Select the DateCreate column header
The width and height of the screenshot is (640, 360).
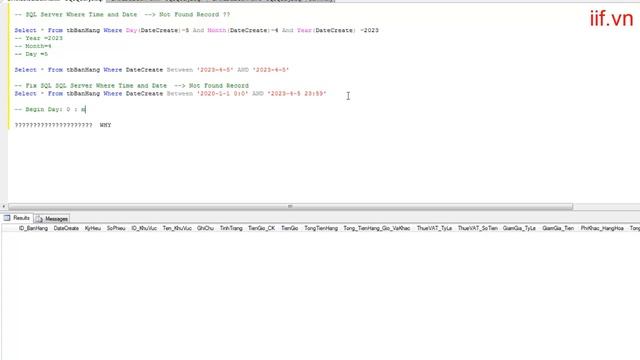click(x=66, y=228)
